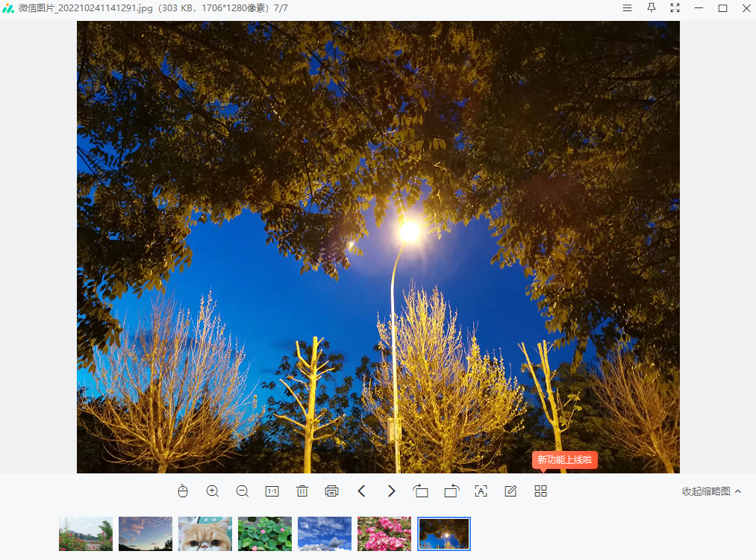Image resolution: width=756 pixels, height=560 pixels.
Task: Zoom out of the image
Action: coord(242,491)
